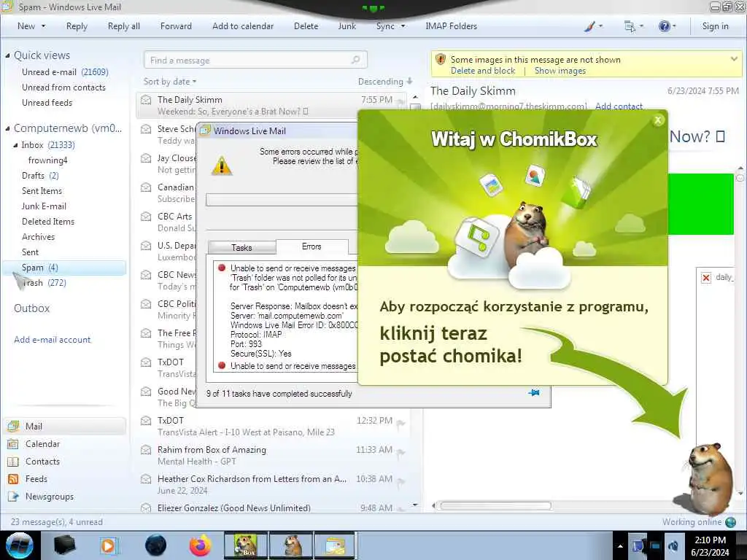Select The Daily Skimm message
The height and width of the screenshot is (560, 747).
(271, 105)
